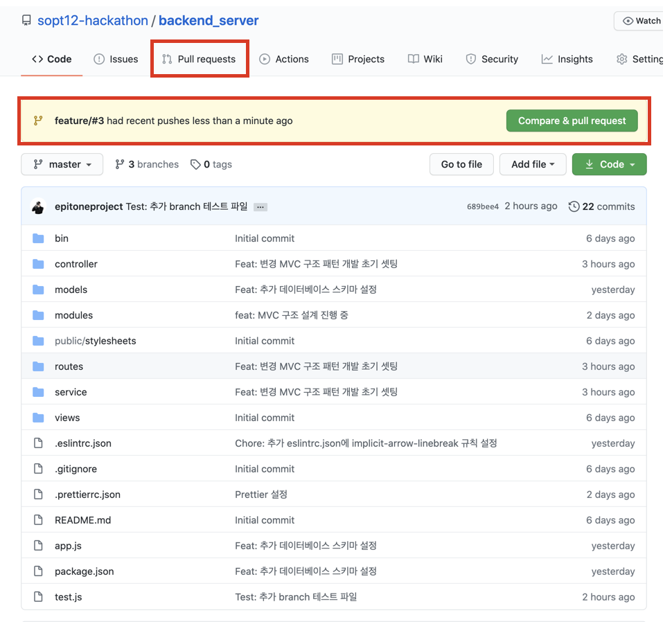The width and height of the screenshot is (672, 622).
Task: Click the folder icon next to routes
Action: pos(38,366)
